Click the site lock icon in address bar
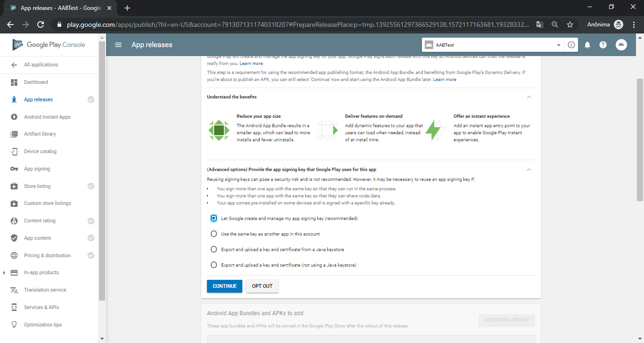The height and width of the screenshot is (343, 644). click(x=59, y=24)
